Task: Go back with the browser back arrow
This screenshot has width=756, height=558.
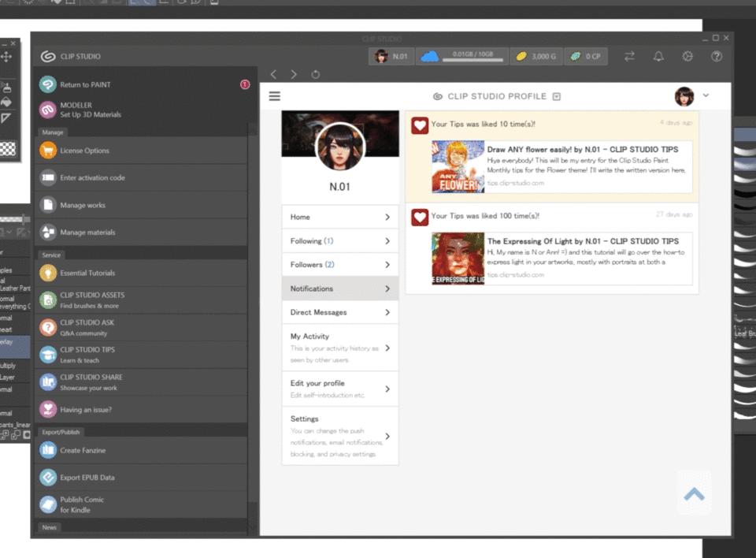Action: (274, 74)
